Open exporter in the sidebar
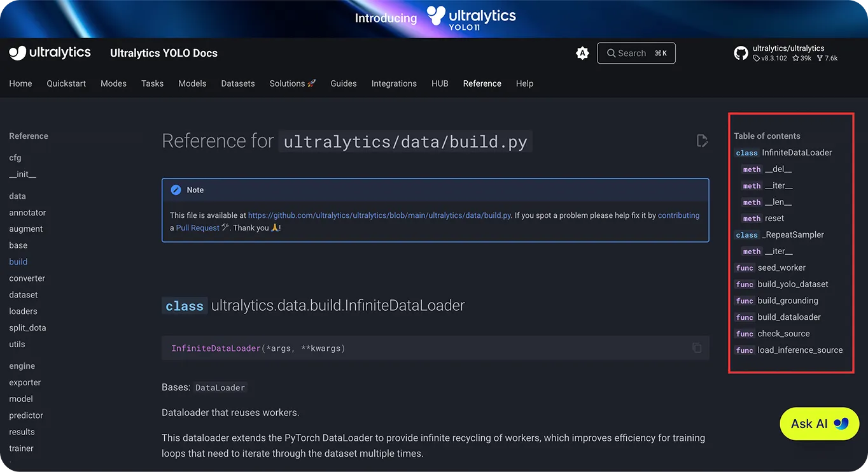 (x=25, y=383)
